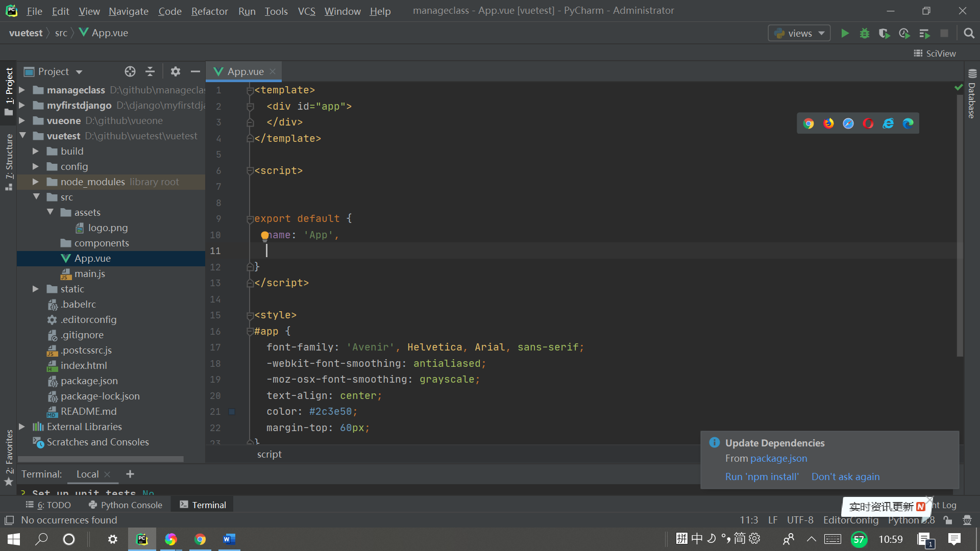980x551 pixels.
Task: Open in Firefox browser icon
Action: tap(828, 123)
